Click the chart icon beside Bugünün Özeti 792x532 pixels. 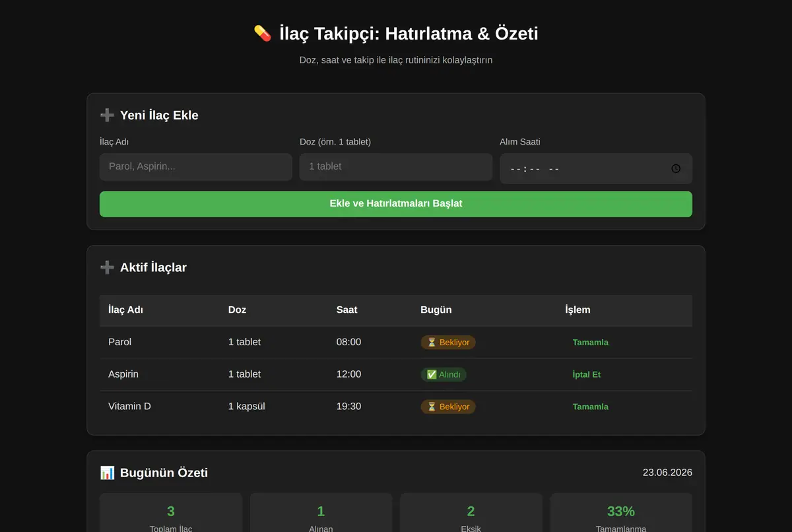(107, 473)
